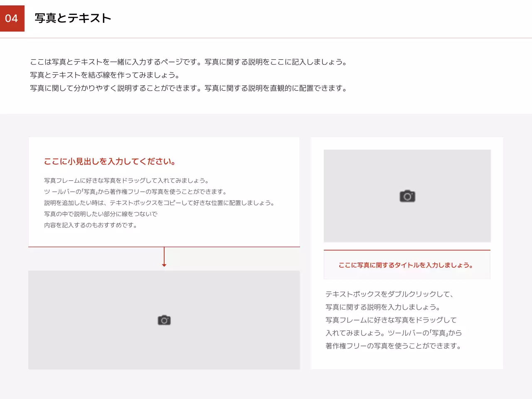532x399 pixels.
Task: Click the line 内容を記入するのもおすすめです。
Action: point(91,225)
